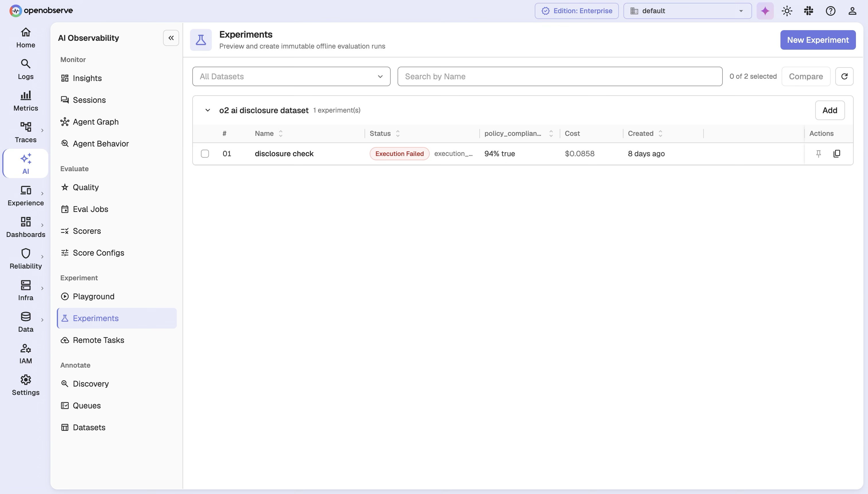The image size is (868, 494).
Task: Open Discovery in the sidebar
Action: click(x=117, y=384)
